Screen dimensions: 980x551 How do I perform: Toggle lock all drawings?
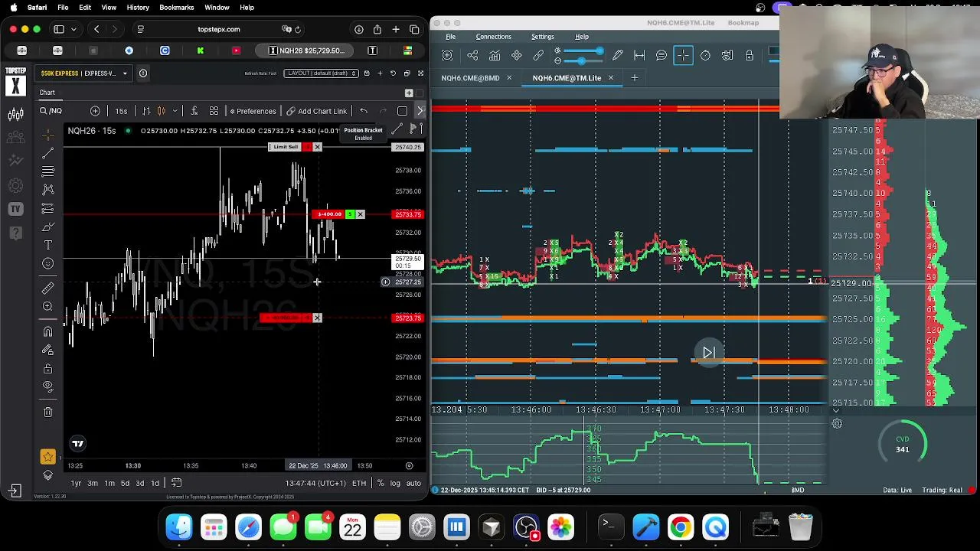click(47, 368)
